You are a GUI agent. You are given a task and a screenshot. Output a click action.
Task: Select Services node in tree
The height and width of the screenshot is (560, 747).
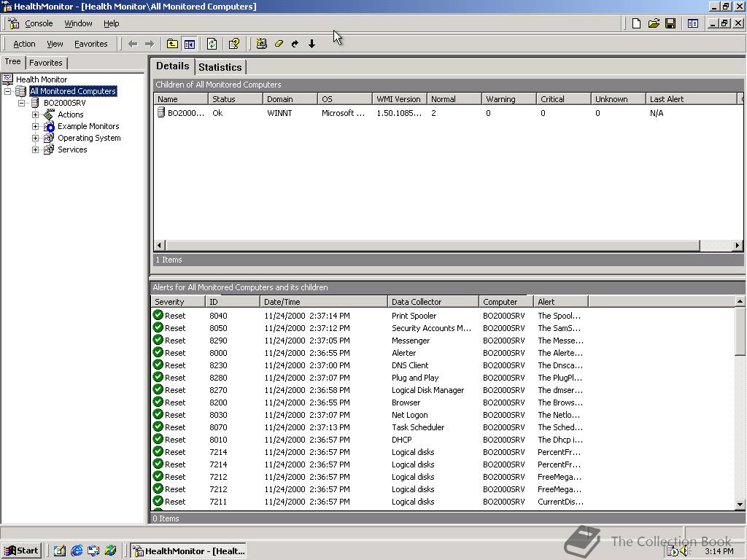(72, 149)
